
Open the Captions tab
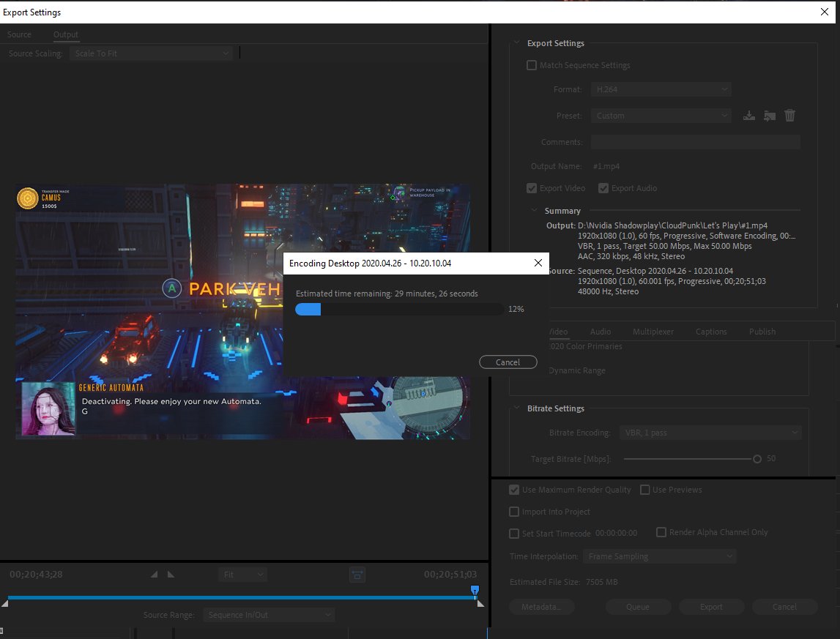coord(711,332)
